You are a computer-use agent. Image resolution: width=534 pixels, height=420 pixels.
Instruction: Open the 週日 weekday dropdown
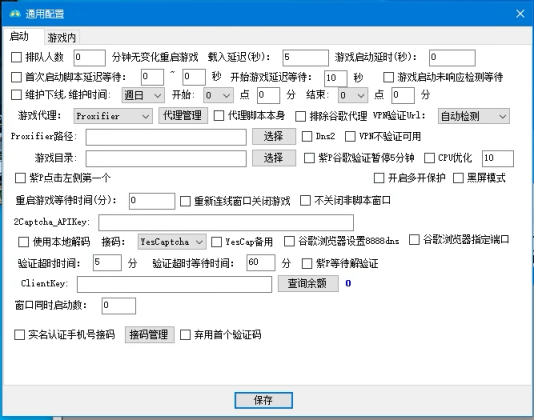(143, 95)
